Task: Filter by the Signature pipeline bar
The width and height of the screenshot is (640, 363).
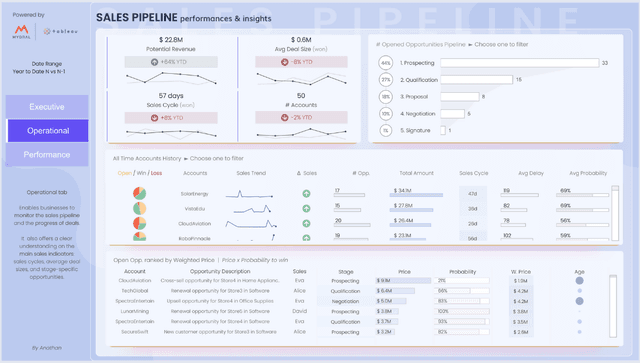Action: [443, 130]
